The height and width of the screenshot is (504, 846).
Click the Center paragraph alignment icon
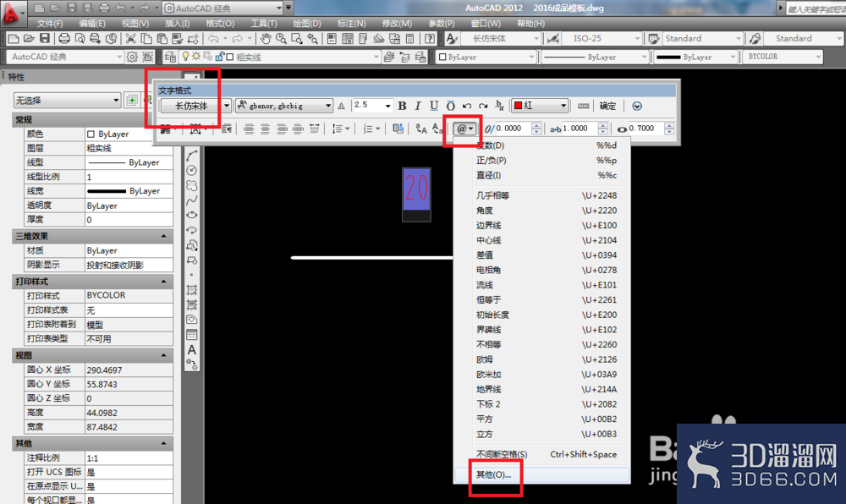click(265, 129)
